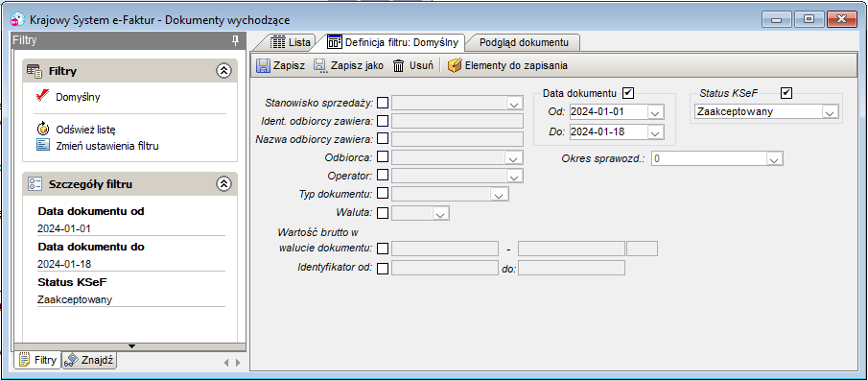Open the Status KSeF Zaakceptowany dropdown

click(829, 112)
